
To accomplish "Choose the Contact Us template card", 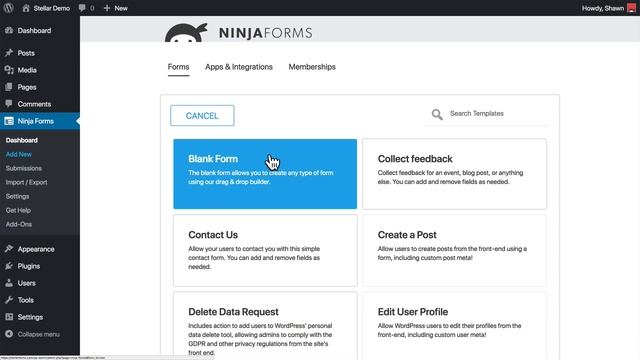I will coord(265,251).
